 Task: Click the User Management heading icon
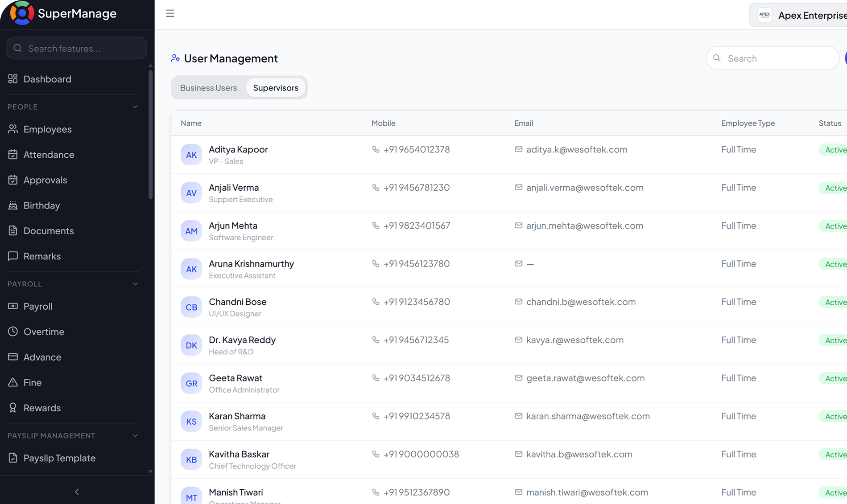click(x=175, y=58)
